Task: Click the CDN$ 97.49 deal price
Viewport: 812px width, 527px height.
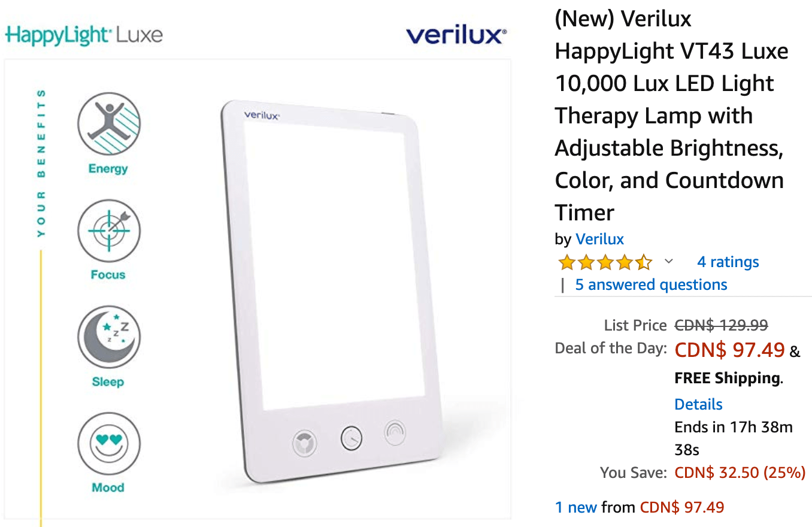Action: (x=729, y=350)
